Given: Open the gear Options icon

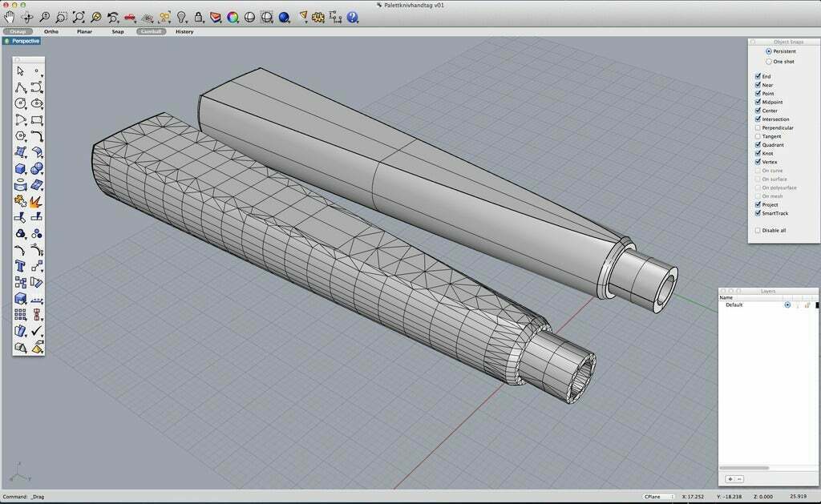Looking at the screenshot, I should coord(317,18).
